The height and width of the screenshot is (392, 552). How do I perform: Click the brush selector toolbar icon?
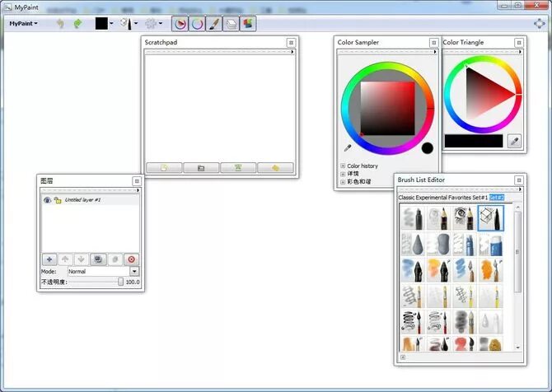point(126,24)
